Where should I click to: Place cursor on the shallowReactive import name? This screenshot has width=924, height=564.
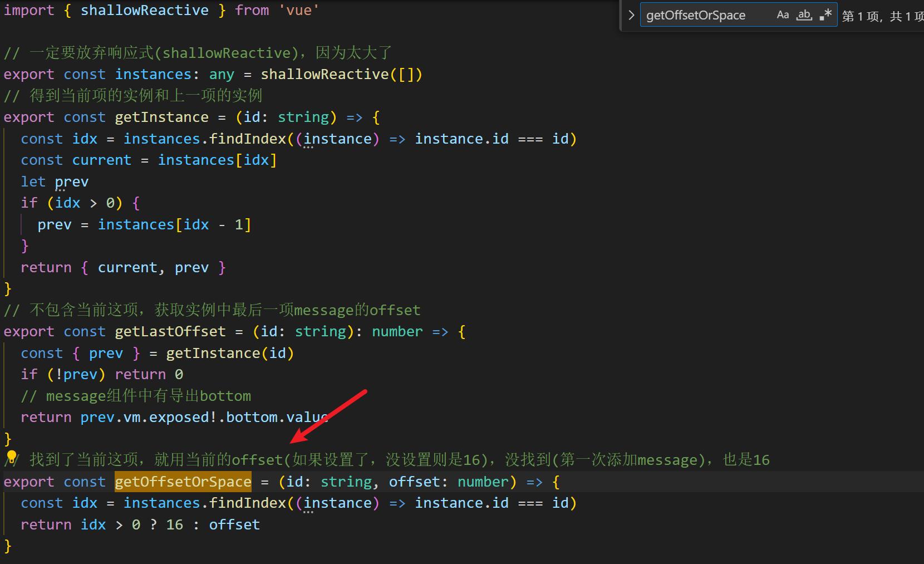point(145,10)
